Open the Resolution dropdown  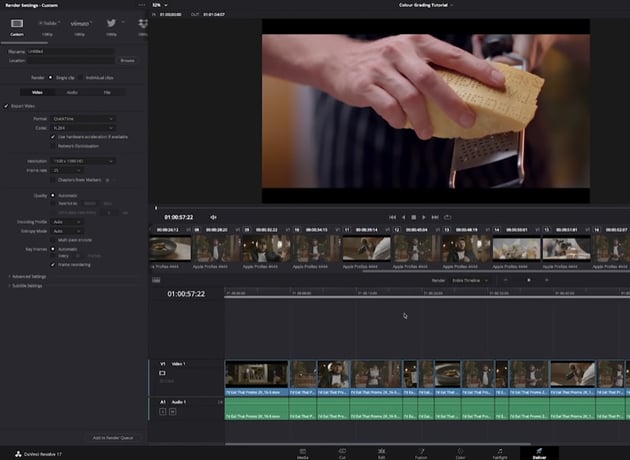coord(83,161)
